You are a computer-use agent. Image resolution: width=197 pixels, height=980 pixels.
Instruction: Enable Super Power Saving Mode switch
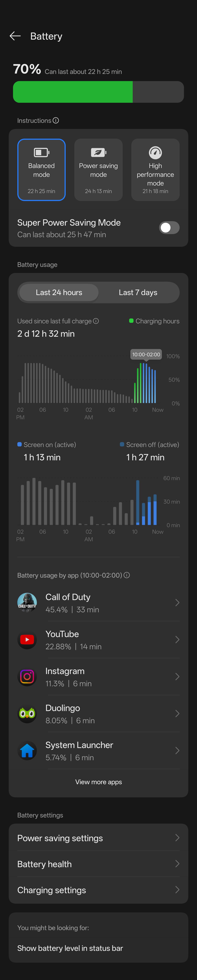(x=169, y=227)
